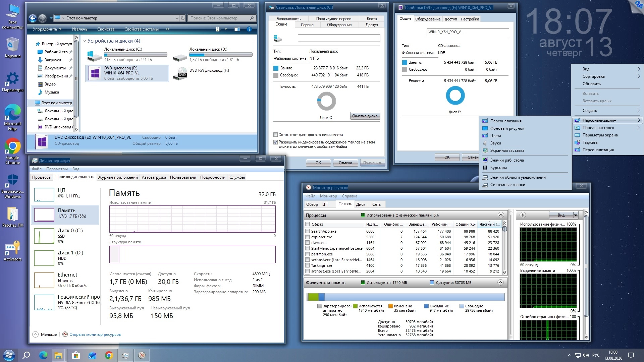The width and height of the screenshot is (644, 362).
Task: Click the back arrow in Explorer
Action: [33, 18]
